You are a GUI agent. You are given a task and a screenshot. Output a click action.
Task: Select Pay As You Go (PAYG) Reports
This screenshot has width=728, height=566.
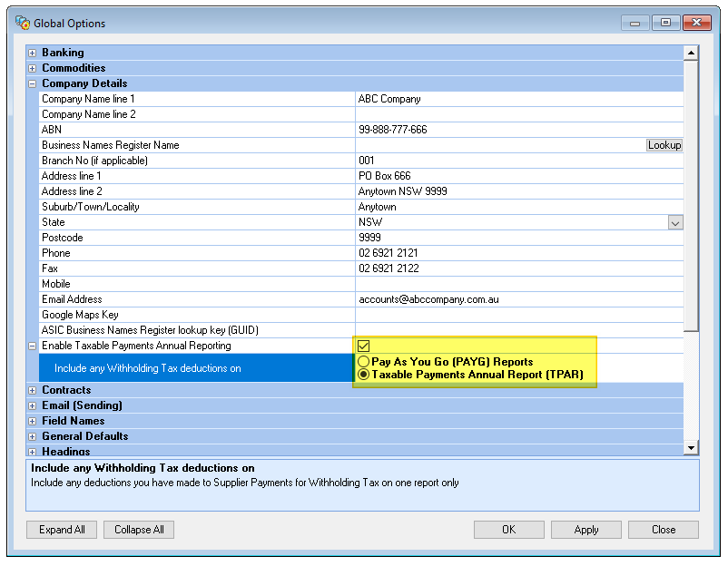364,362
